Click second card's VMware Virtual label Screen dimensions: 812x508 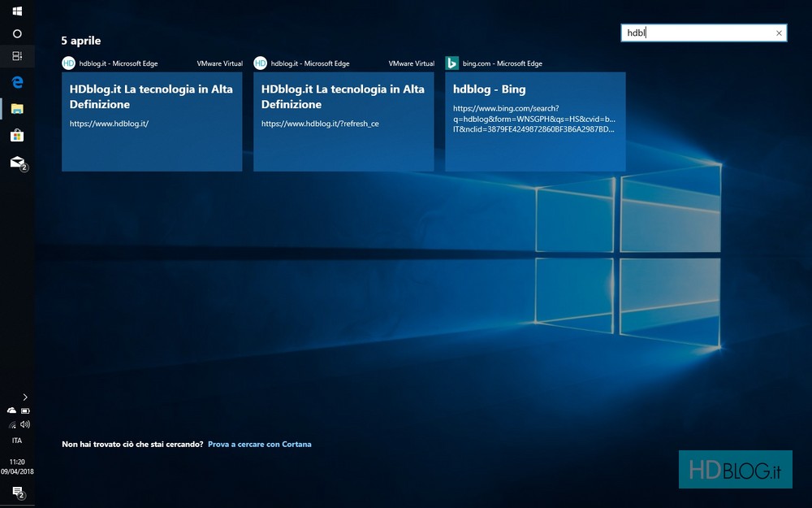click(411, 63)
